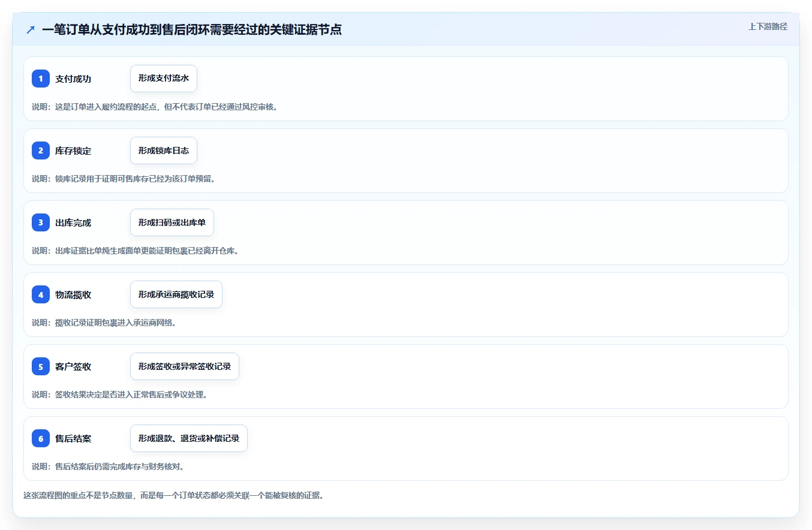Image resolution: width=812 pixels, height=530 pixels.
Task: Click the footer summary sentence about 证据
Action: point(173,496)
